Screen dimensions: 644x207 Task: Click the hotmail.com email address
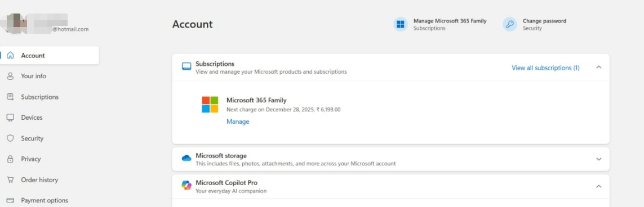tap(70, 29)
